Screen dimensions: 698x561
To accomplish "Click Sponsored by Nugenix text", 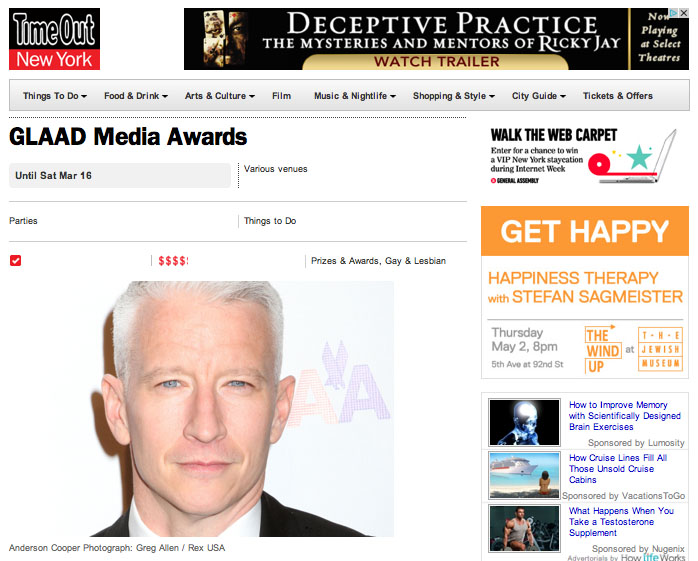I will click(x=638, y=549).
